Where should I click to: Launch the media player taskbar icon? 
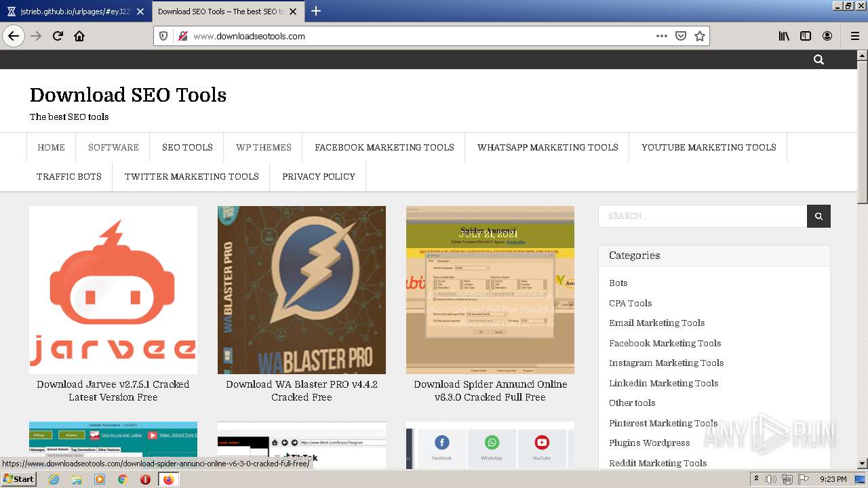100,479
